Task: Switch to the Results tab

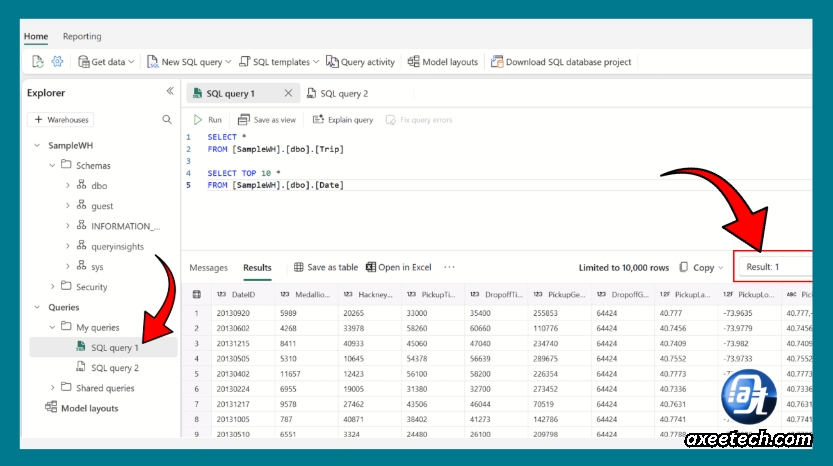Action: (257, 267)
